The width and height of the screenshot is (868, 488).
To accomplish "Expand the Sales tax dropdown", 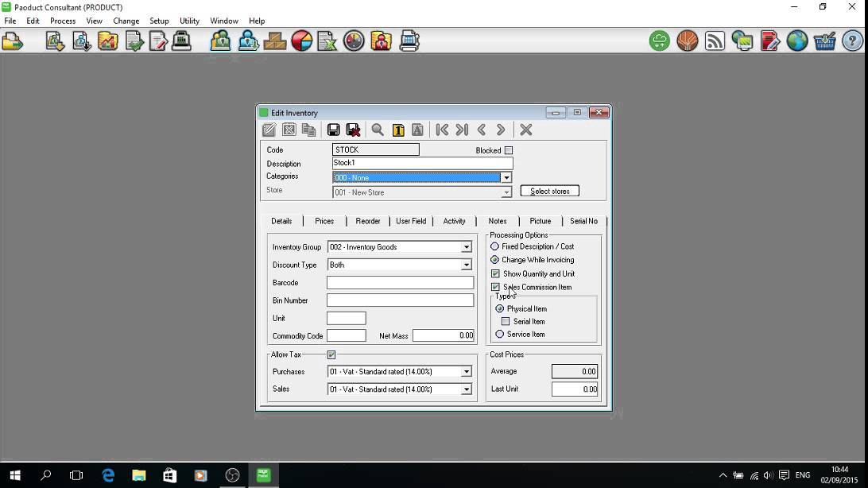I will [x=466, y=389].
